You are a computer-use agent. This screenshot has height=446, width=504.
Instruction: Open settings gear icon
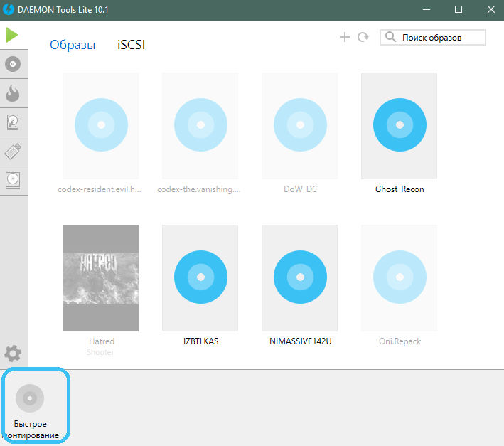click(x=13, y=354)
